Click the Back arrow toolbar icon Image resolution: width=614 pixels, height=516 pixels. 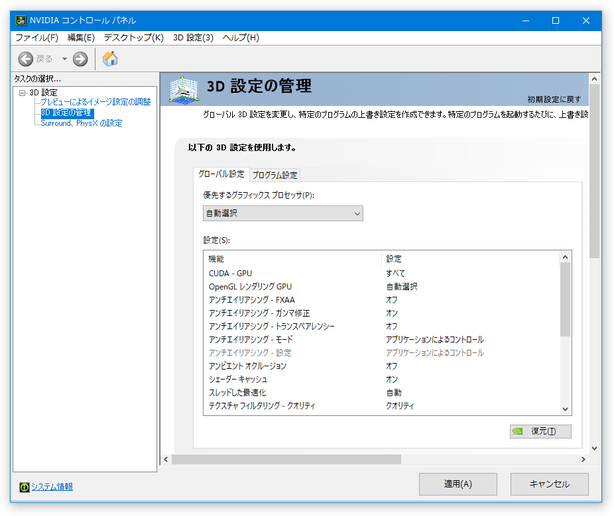[26, 59]
